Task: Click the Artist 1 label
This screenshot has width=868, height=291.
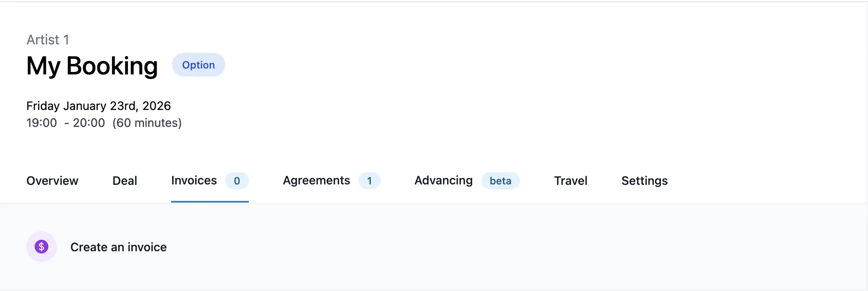Action: click(47, 40)
